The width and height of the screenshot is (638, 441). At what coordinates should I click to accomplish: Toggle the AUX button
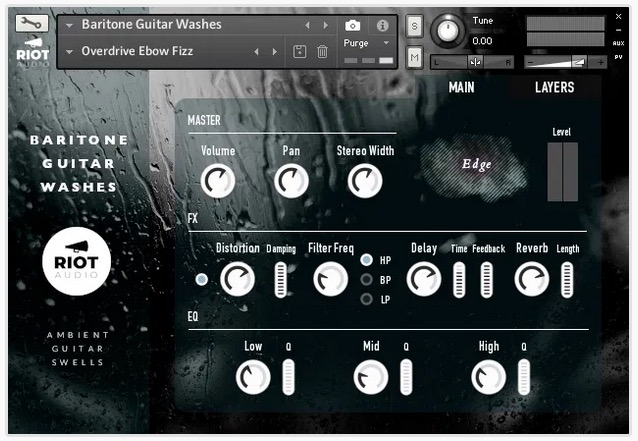coord(618,43)
